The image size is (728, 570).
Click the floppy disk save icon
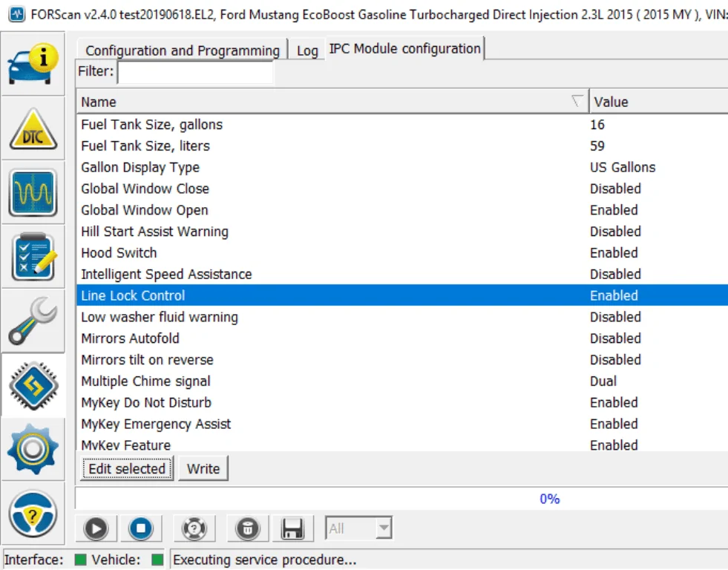(x=293, y=528)
